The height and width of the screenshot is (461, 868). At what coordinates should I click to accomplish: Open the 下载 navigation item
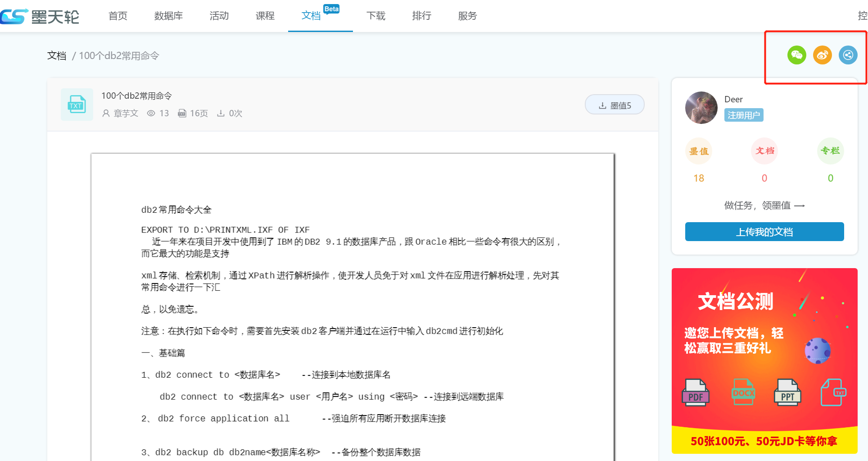[375, 16]
